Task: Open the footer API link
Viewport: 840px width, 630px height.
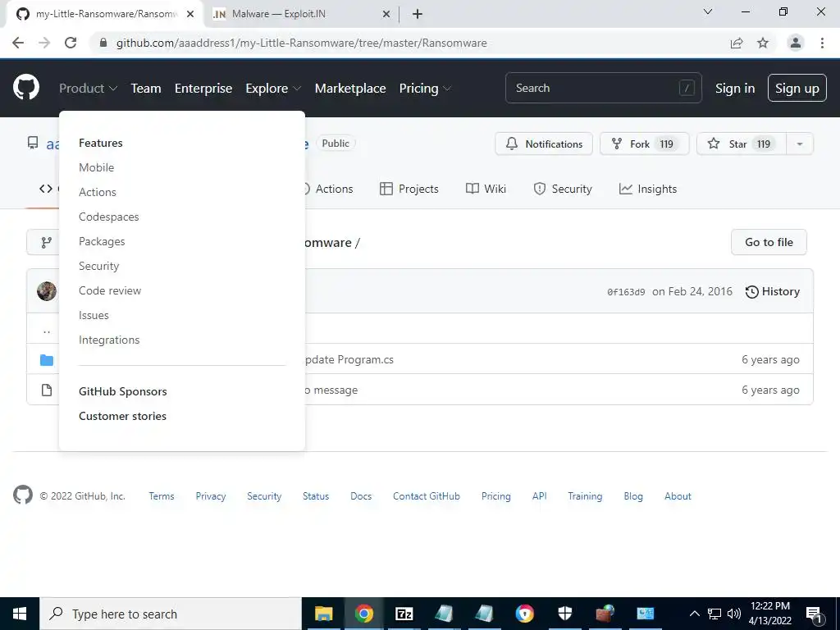Action: point(540,496)
